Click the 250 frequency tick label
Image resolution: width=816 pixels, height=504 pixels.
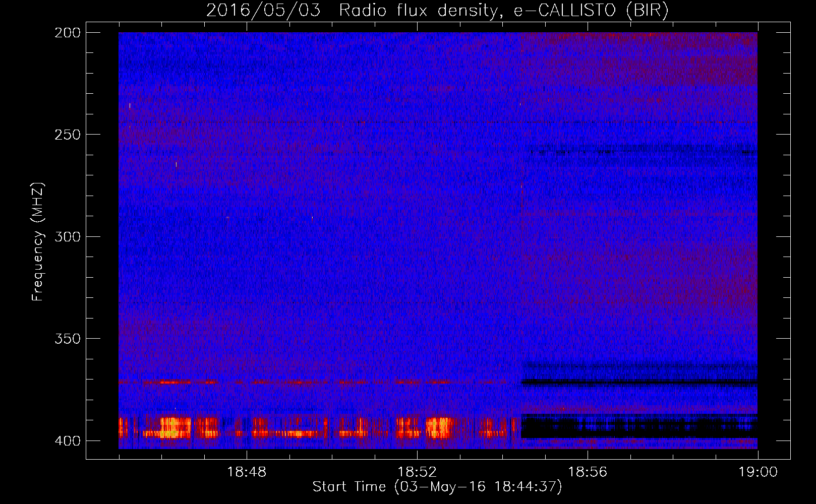67,135
